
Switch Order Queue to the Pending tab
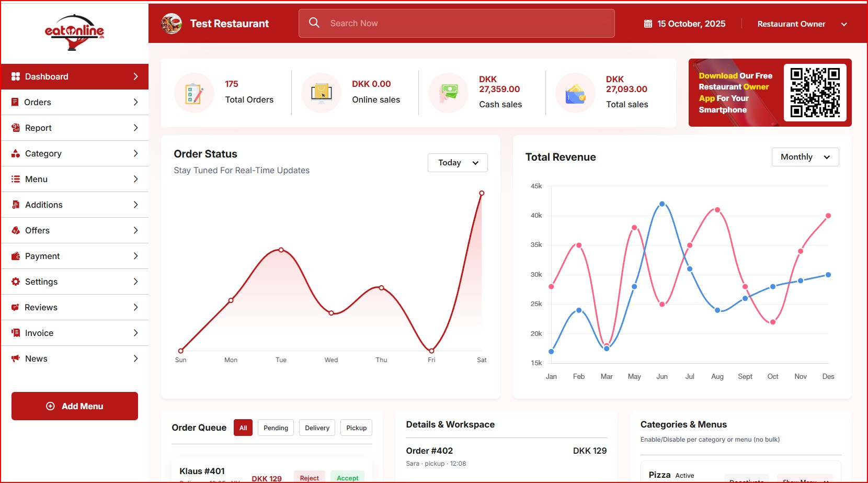276,428
